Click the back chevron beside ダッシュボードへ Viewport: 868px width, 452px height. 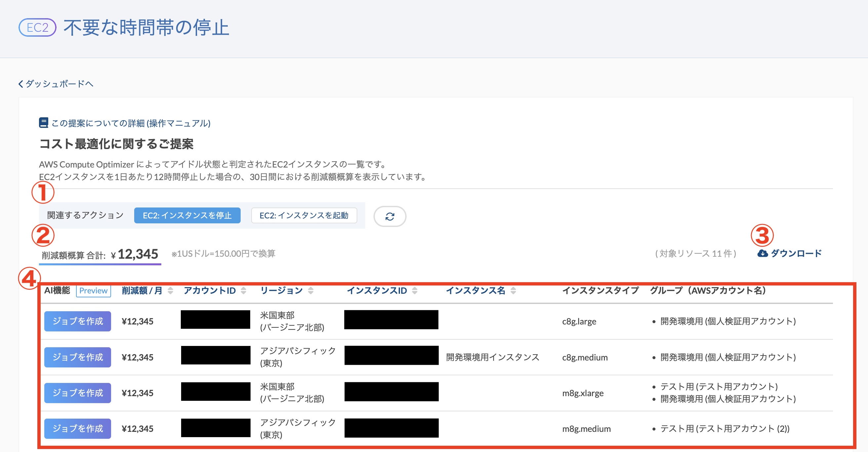[21, 84]
